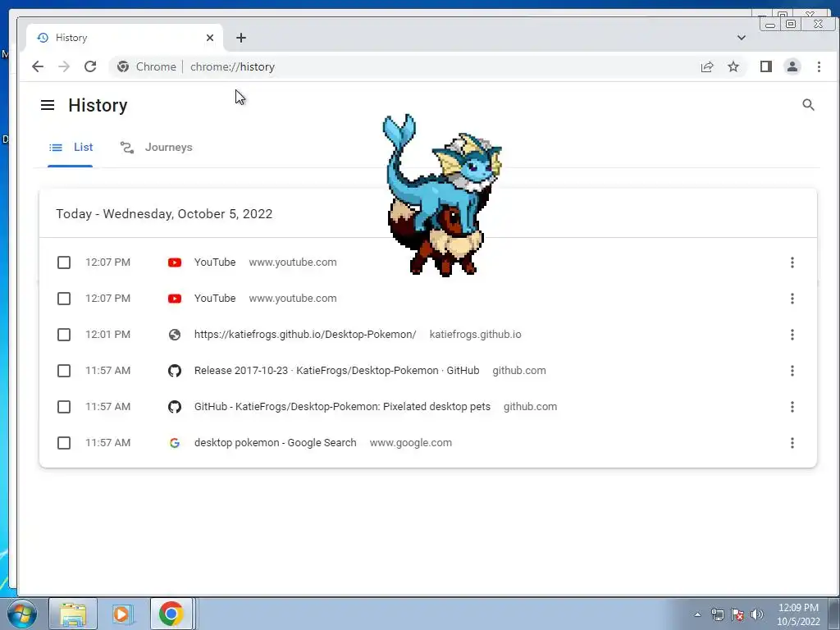The image size is (840, 630).
Task: Open Windows Media Player from taskbar
Action: click(122, 614)
